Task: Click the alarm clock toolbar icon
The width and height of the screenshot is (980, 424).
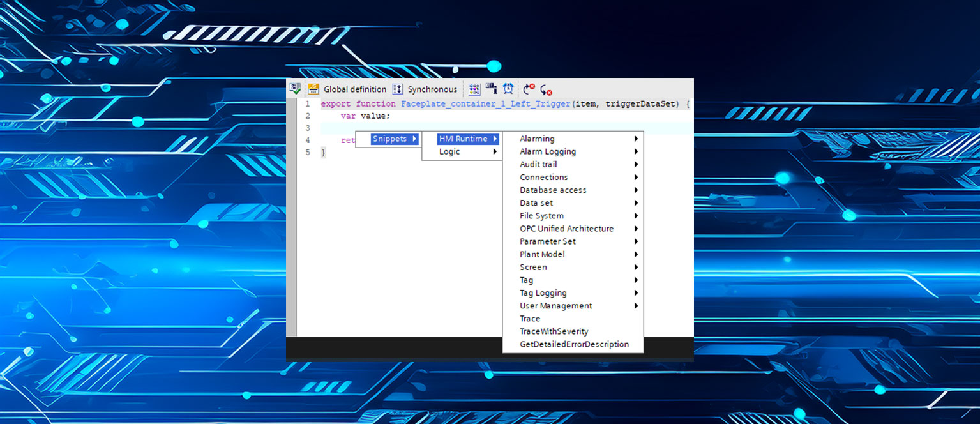Action: coord(508,89)
